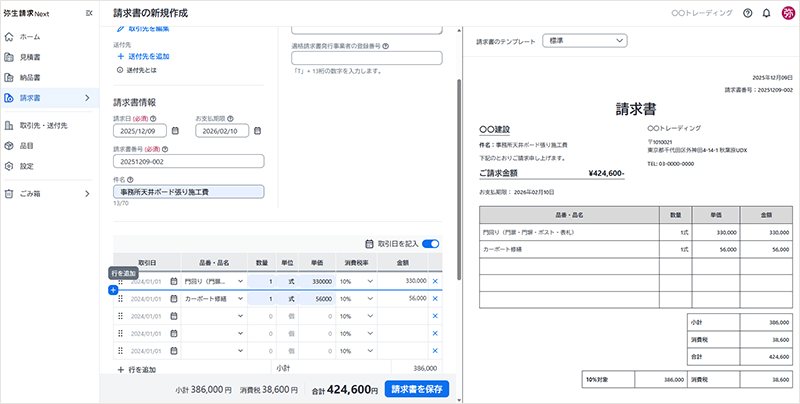800x404 pixels.
Task: Click ○○トレーディング in the header
Action: 702,13
